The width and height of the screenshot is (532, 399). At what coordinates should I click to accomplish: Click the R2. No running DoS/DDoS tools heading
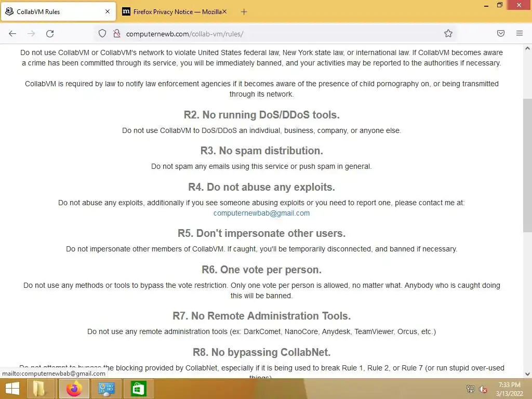click(262, 115)
